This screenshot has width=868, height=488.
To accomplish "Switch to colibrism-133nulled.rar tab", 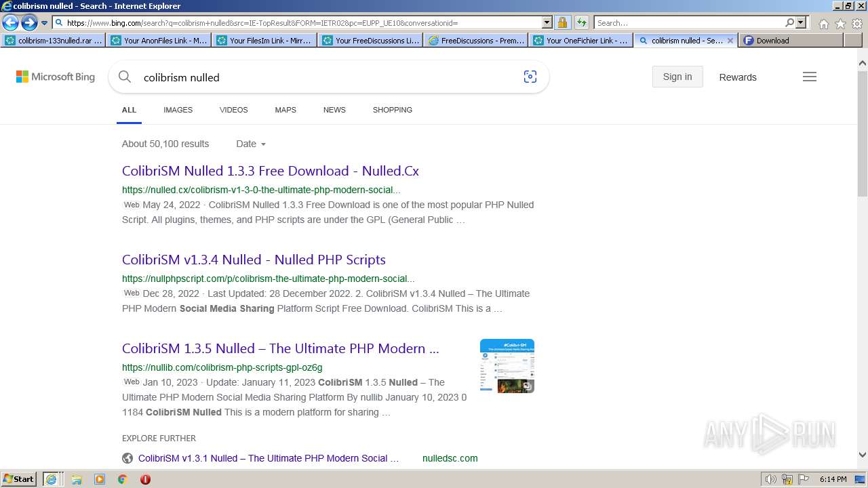I will pos(53,41).
